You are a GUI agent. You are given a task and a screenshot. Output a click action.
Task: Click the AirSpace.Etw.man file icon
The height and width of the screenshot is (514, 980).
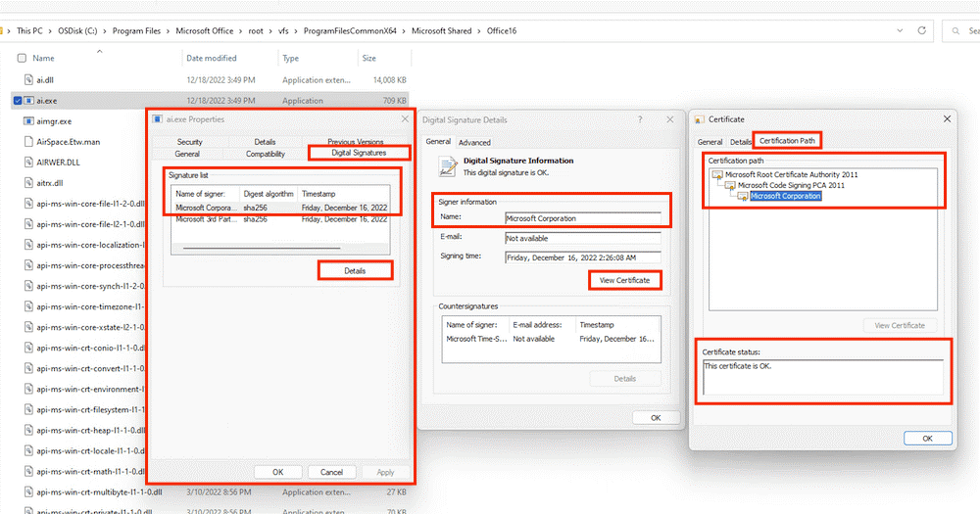(28, 142)
